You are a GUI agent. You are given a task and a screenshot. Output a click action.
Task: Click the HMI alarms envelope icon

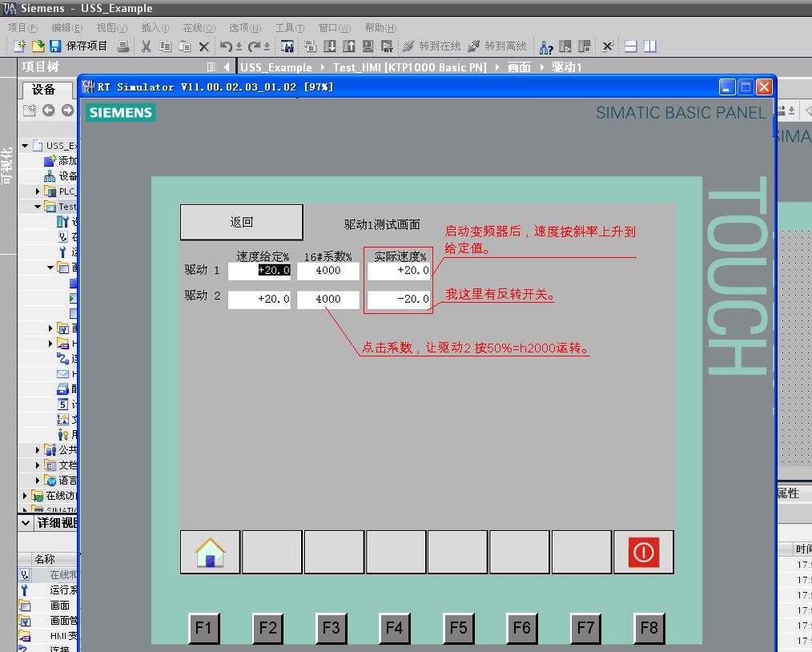(62, 374)
